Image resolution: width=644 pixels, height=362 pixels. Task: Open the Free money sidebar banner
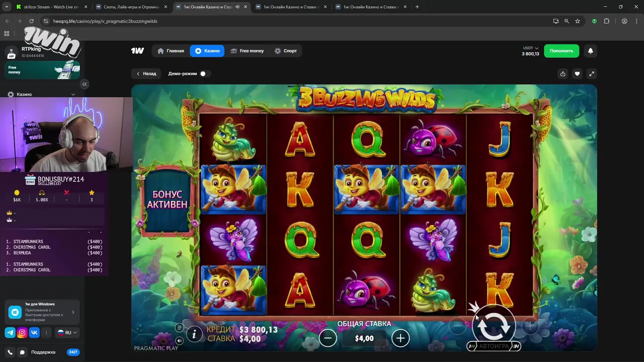click(x=42, y=70)
